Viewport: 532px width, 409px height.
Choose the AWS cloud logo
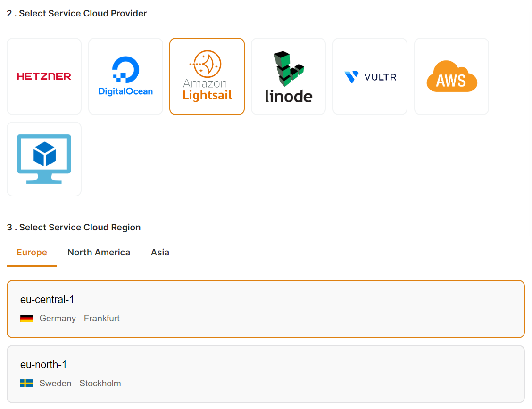[451, 76]
